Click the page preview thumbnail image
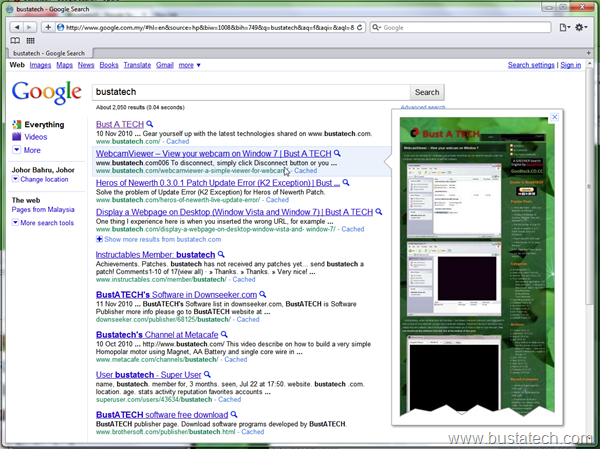Image resolution: width=600 pixels, height=449 pixels. (477, 266)
